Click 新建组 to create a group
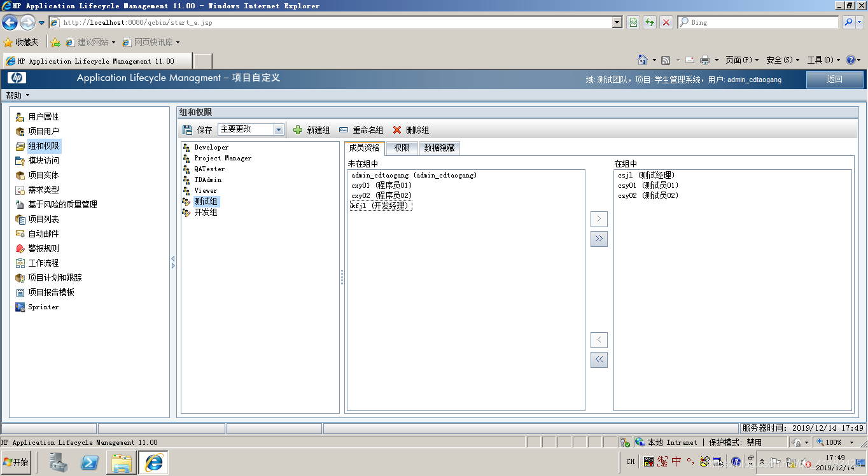 (311, 130)
